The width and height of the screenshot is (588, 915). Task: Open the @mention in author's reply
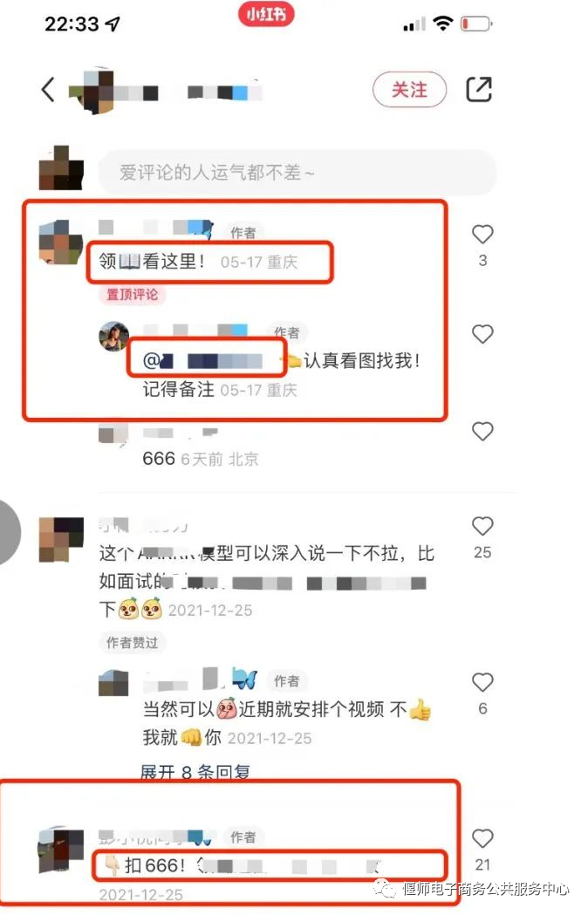(202, 360)
